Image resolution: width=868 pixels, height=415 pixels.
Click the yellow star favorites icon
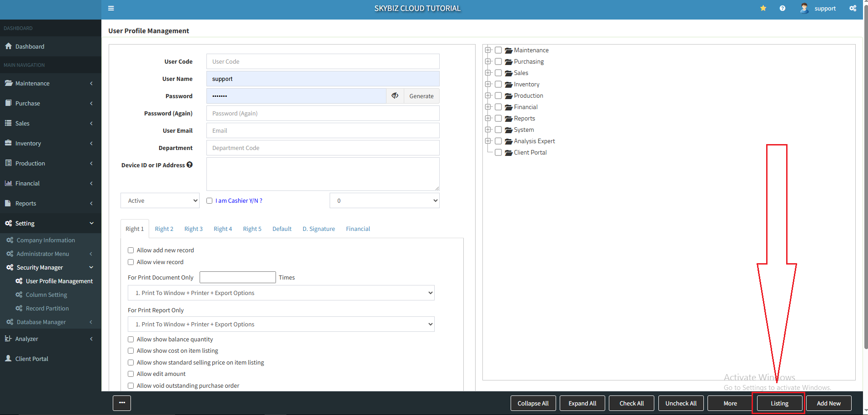[x=763, y=8]
